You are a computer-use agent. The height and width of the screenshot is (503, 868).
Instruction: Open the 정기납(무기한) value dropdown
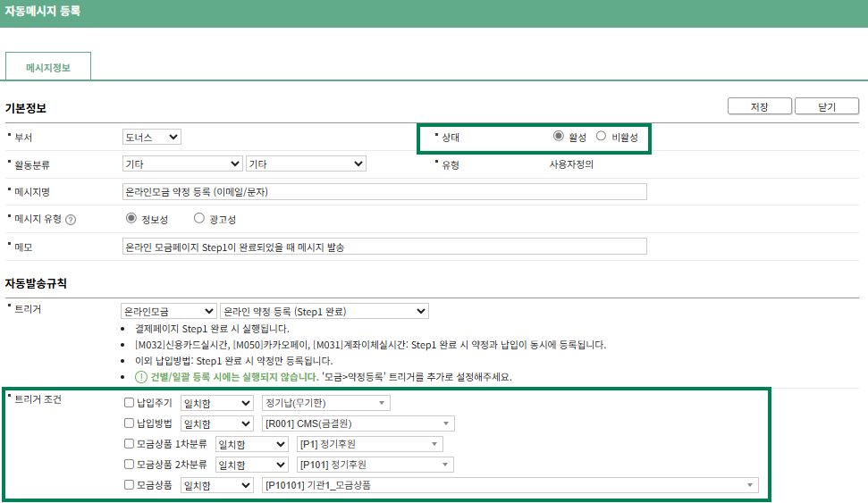tap(326, 403)
